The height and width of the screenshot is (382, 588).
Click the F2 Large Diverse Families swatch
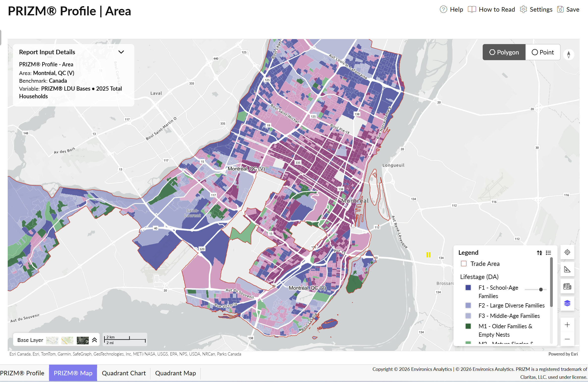468,306
